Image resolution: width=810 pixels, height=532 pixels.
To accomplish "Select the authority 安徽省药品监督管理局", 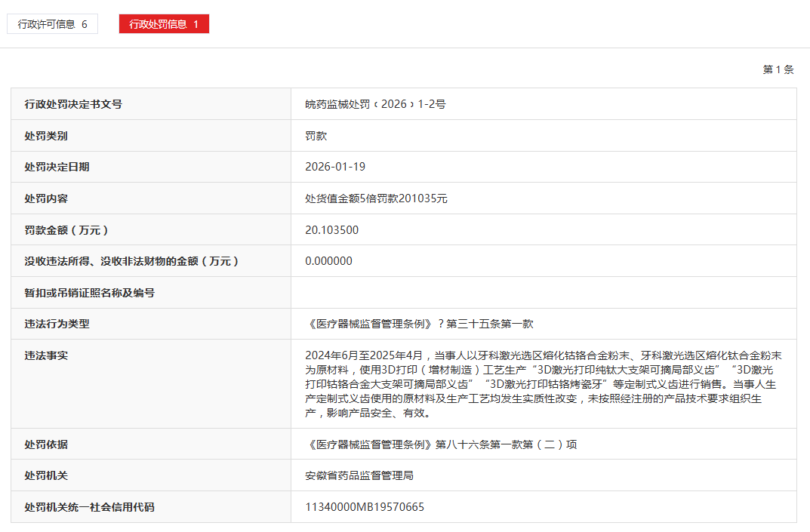I will point(359,475).
